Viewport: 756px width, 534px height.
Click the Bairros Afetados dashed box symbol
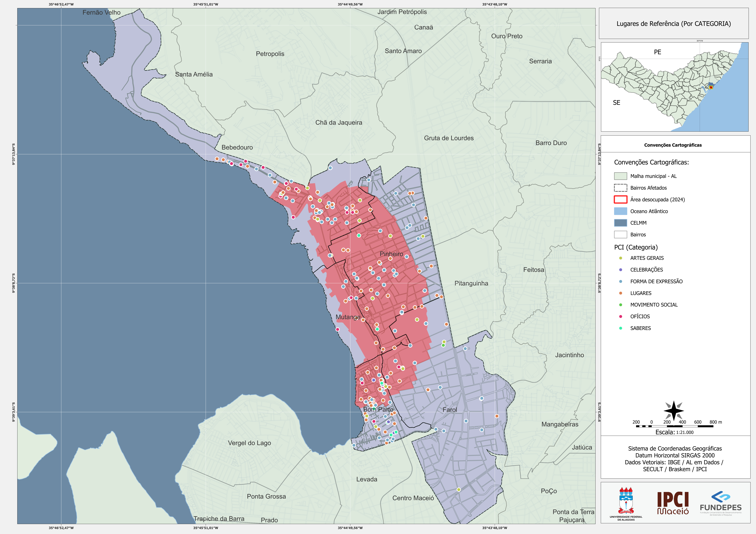(620, 188)
